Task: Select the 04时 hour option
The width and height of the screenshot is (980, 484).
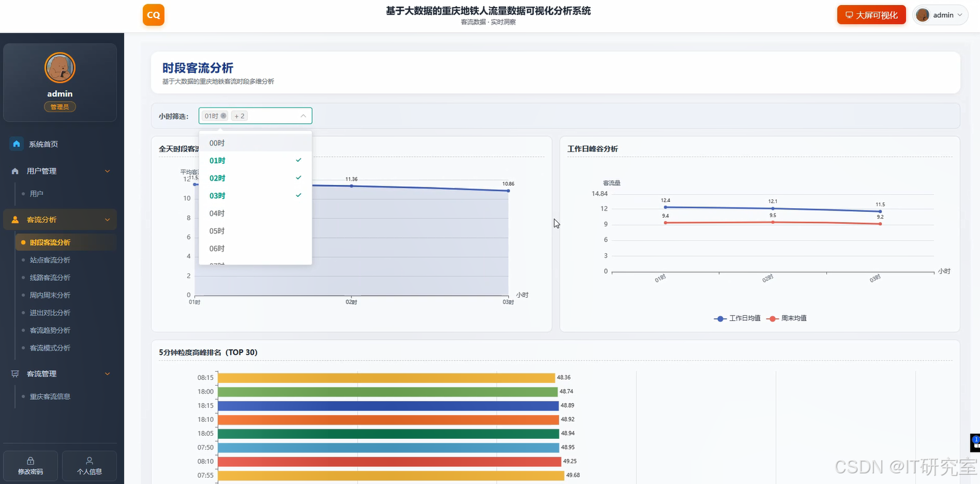Action: click(x=255, y=213)
